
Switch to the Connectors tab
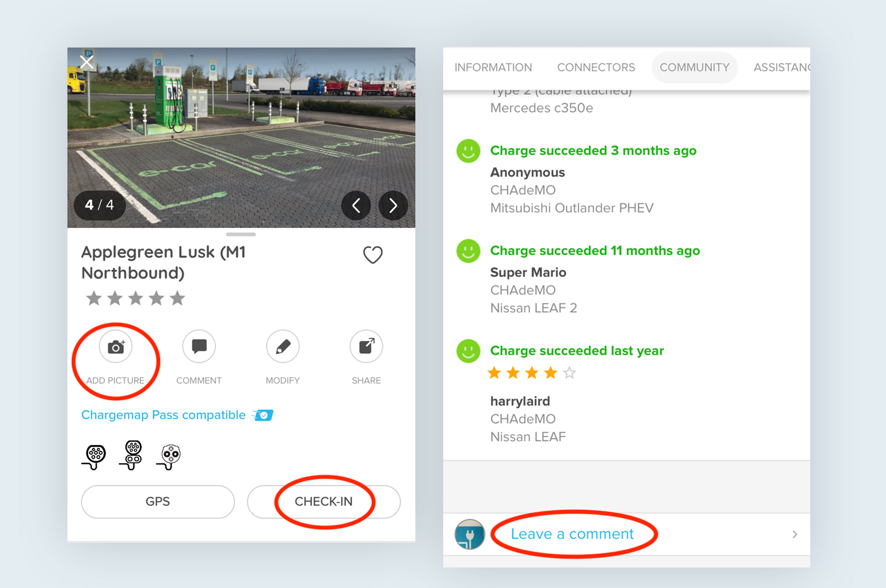click(596, 68)
